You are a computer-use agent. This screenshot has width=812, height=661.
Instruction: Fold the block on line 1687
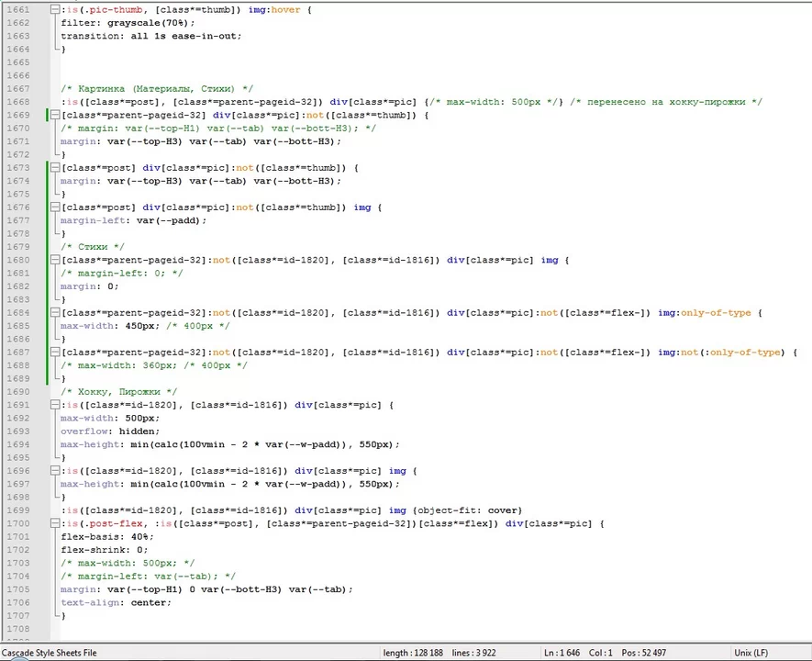[55, 353]
